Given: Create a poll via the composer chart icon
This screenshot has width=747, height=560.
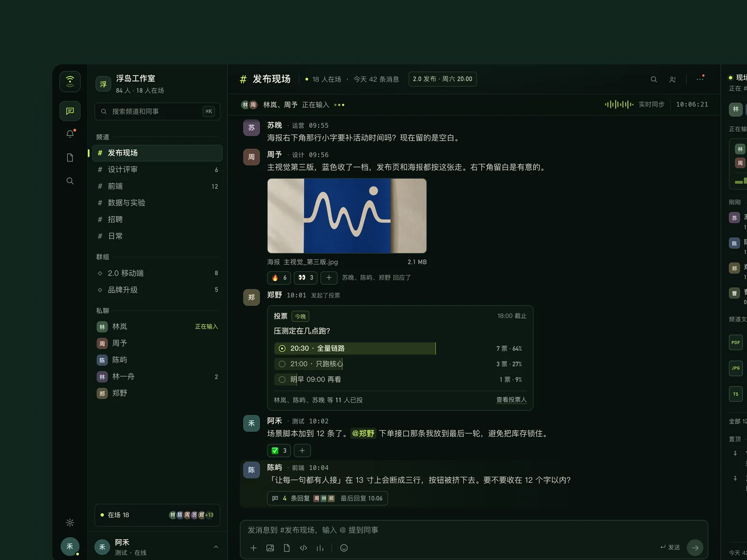Looking at the screenshot, I should (320, 548).
